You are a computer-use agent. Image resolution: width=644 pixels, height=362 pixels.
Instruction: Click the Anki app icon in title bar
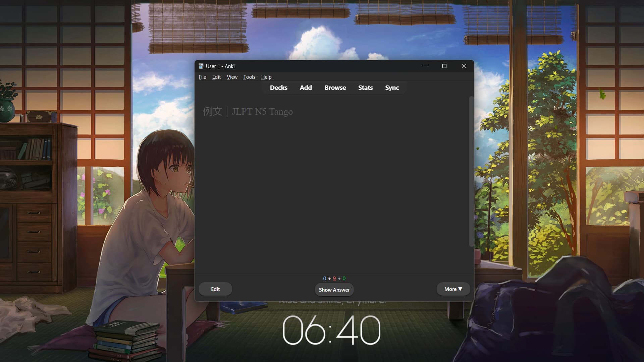coord(201,66)
